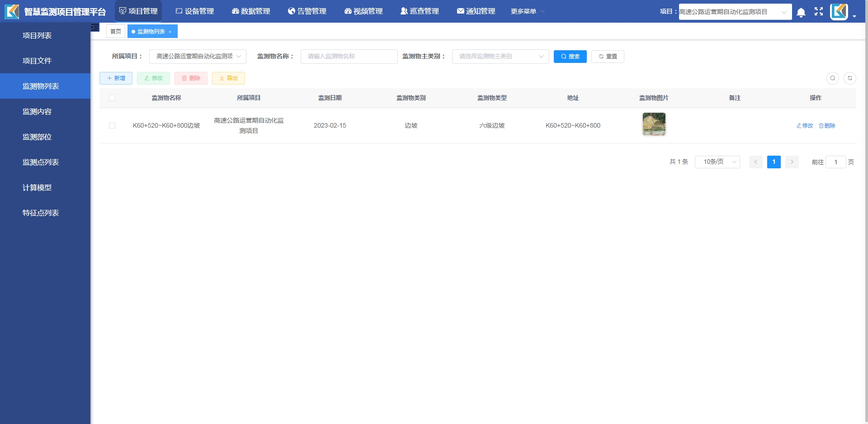Open the slope monitoring image thumbnail

pos(654,124)
